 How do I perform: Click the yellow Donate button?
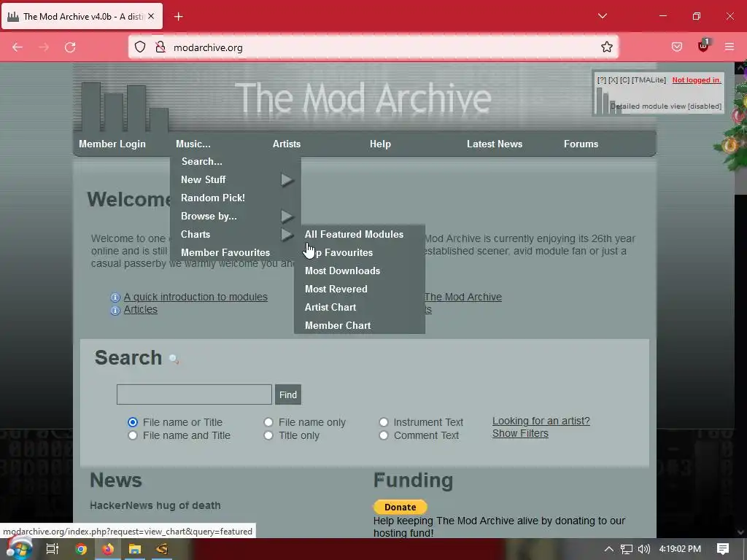point(400,507)
